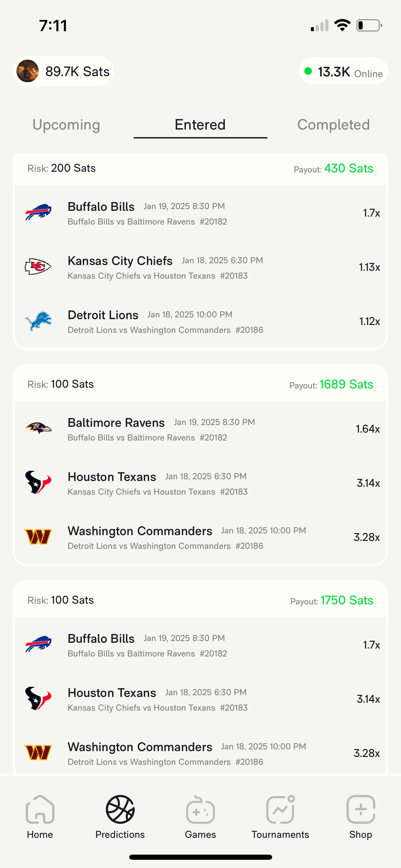Image resolution: width=401 pixels, height=868 pixels.
Task: Tap the profile avatar picture
Action: tap(27, 71)
